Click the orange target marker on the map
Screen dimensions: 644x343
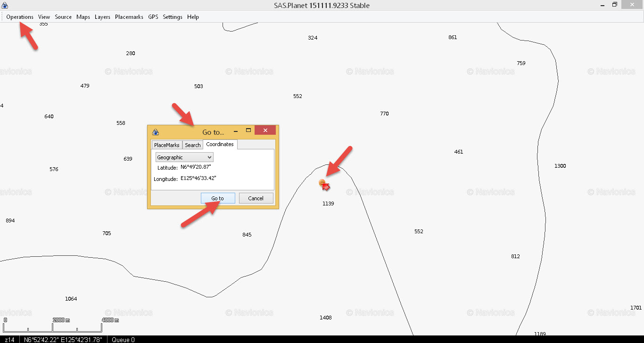click(322, 182)
